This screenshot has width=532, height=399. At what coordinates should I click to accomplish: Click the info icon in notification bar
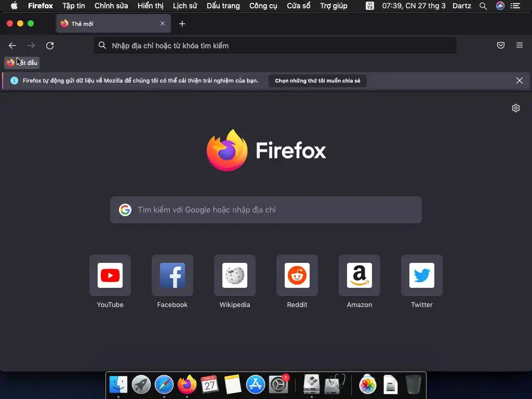click(x=14, y=81)
